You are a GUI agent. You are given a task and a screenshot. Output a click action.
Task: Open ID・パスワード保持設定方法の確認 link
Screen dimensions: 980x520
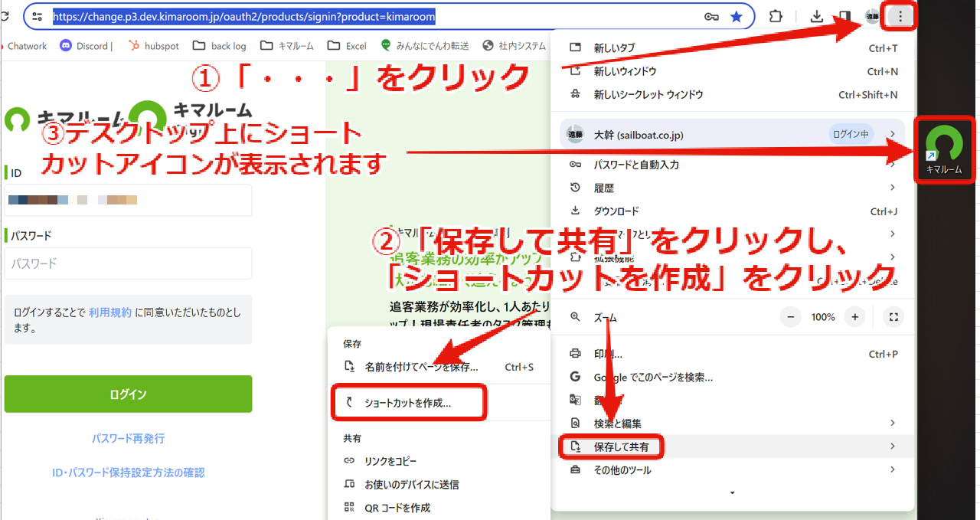tap(128, 473)
